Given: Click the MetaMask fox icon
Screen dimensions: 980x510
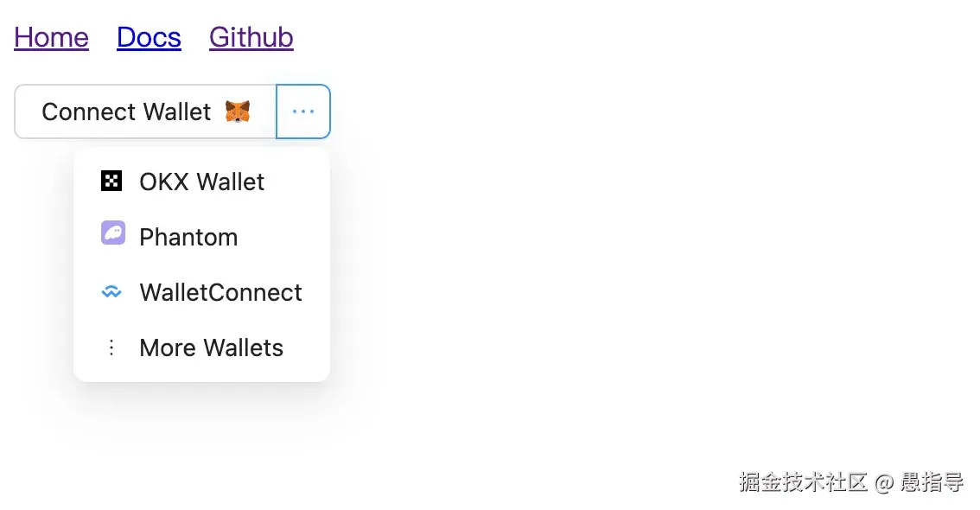Looking at the screenshot, I should click(x=238, y=112).
